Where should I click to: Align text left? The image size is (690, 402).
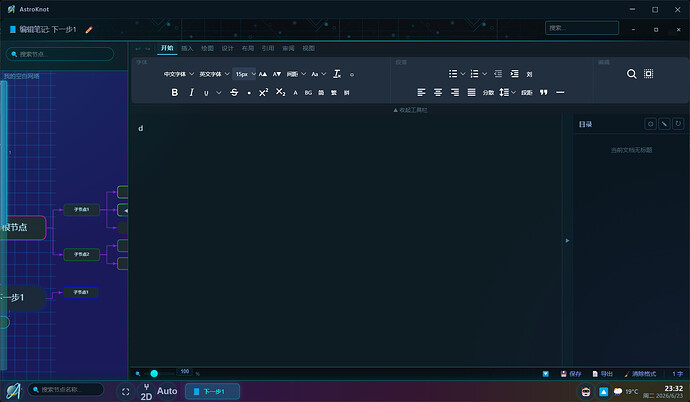click(422, 92)
